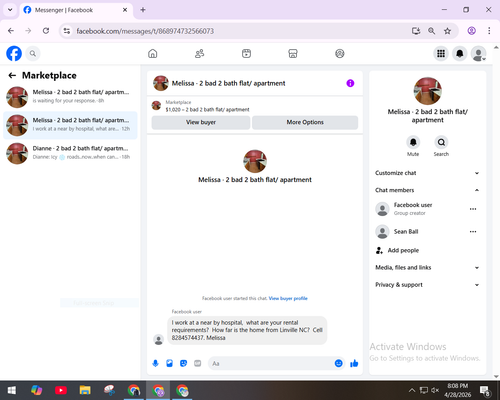Click the message input field
The width and height of the screenshot is (500, 400).
click(x=272, y=363)
